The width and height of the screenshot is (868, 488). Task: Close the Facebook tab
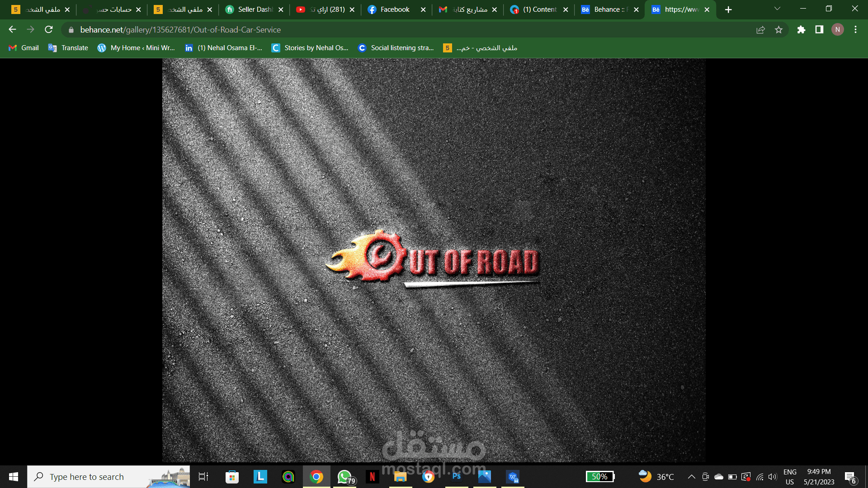click(x=423, y=9)
